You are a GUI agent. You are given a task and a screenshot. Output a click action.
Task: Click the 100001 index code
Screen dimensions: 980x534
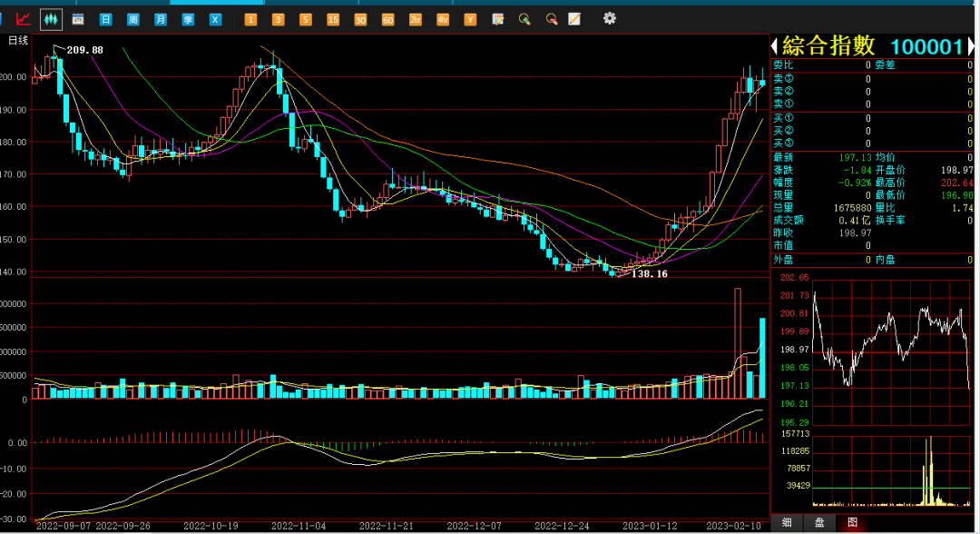(x=926, y=46)
